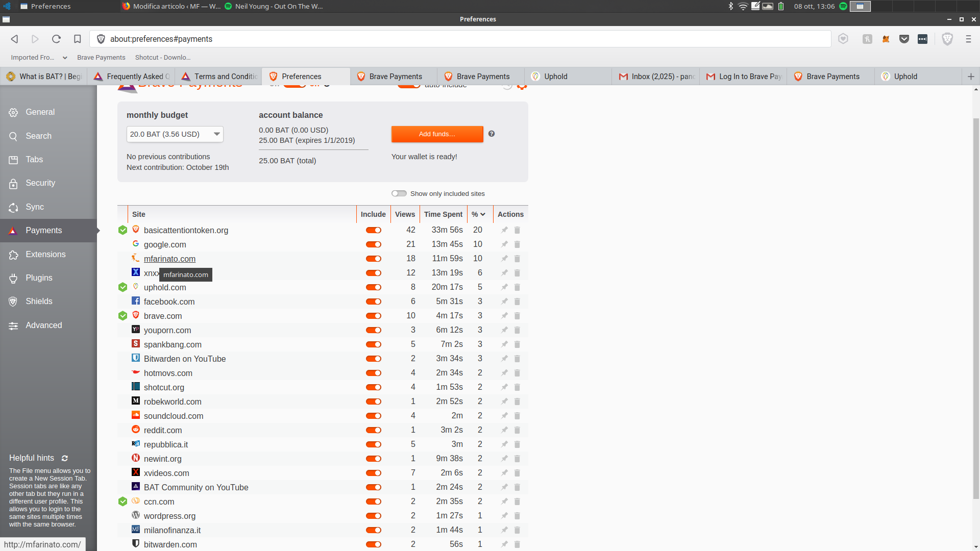
Task: Disable include switch for google.com
Action: [374, 244]
